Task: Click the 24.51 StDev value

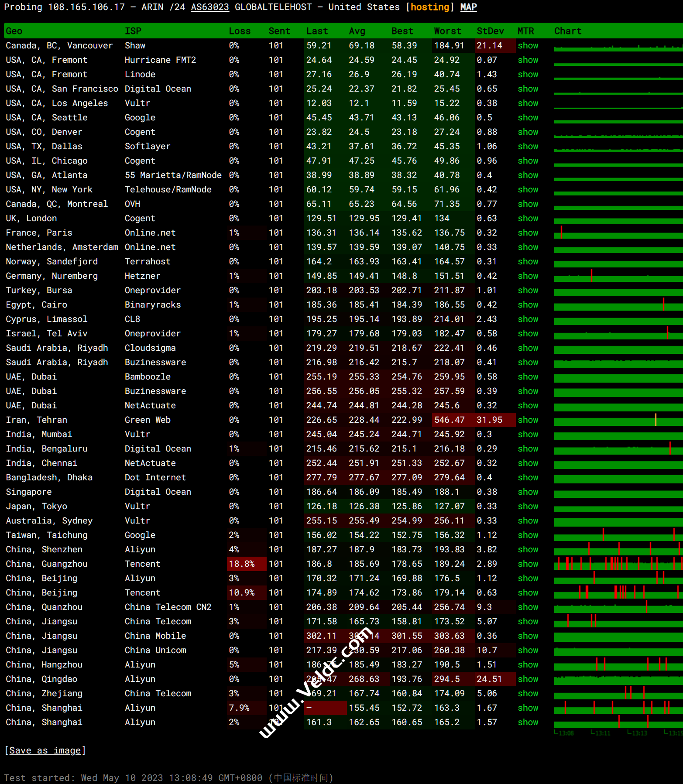Action: point(495,679)
